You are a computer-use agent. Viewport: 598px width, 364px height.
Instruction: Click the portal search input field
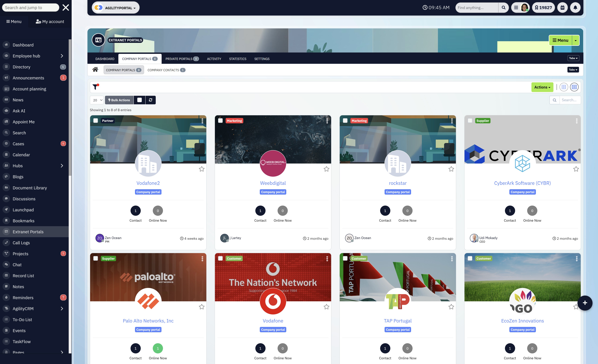coord(570,100)
